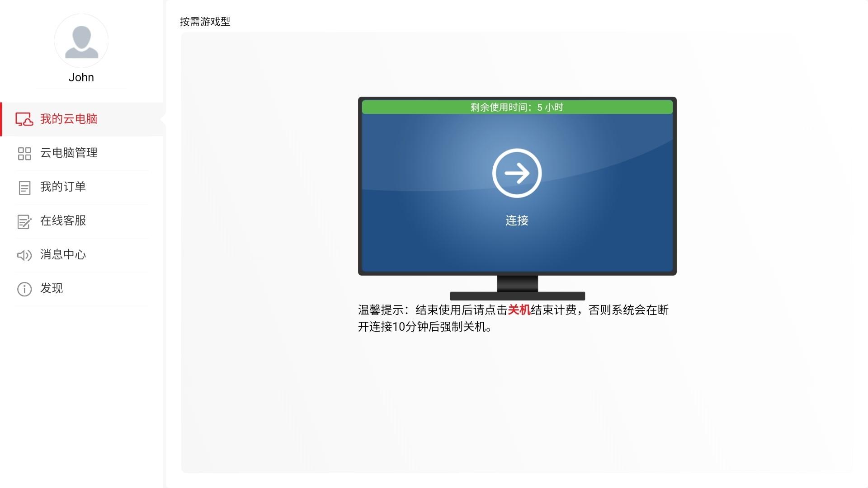Click the document orders icon
The height and width of the screenshot is (488, 868).
pyautogui.click(x=24, y=188)
